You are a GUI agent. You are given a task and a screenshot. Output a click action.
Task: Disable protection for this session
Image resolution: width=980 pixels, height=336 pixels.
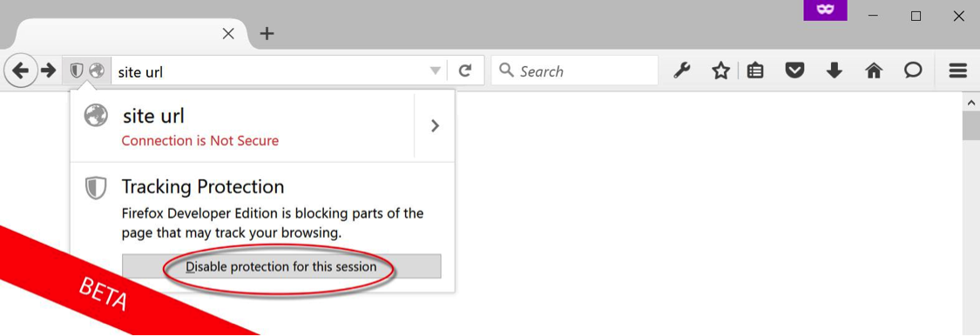(x=281, y=266)
